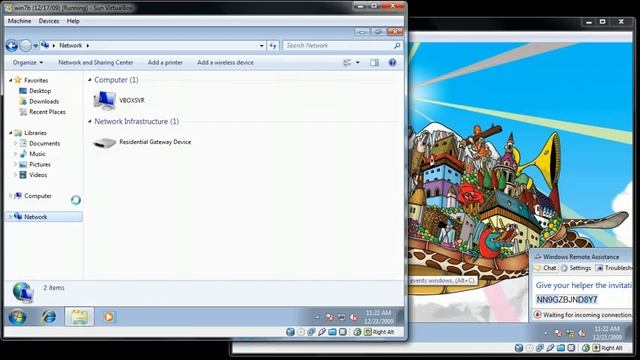This screenshot has height=360, width=640.
Task: Open Network and Sharing Center
Action: (96, 62)
